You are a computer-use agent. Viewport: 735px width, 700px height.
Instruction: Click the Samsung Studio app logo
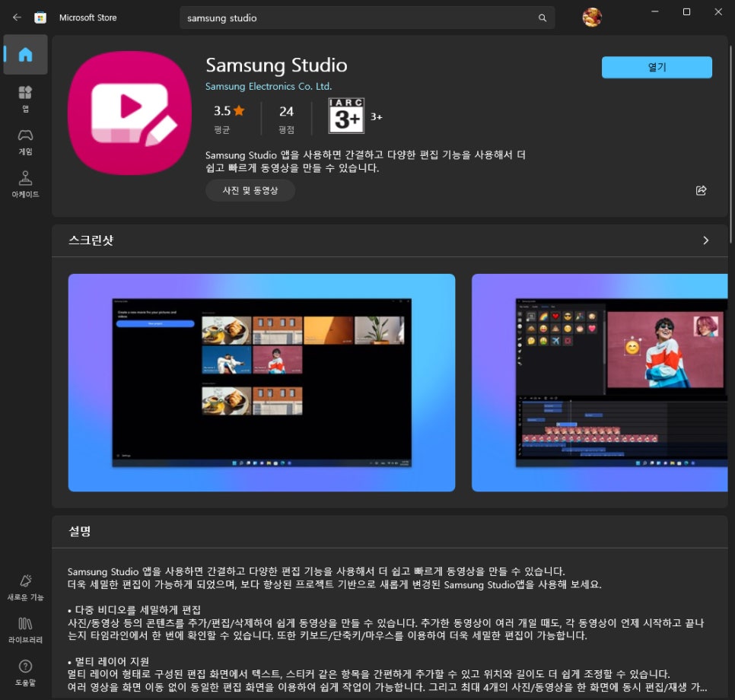pyautogui.click(x=129, y=113)
